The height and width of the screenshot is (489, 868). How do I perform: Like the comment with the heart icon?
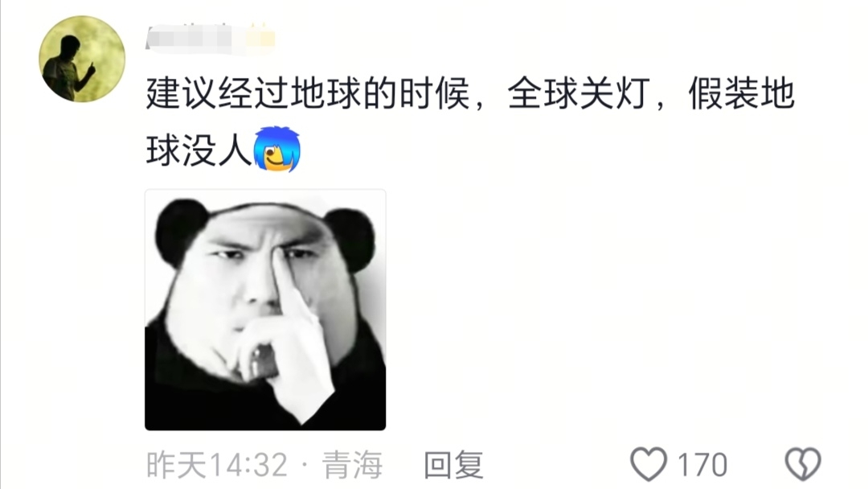point(649,463)
